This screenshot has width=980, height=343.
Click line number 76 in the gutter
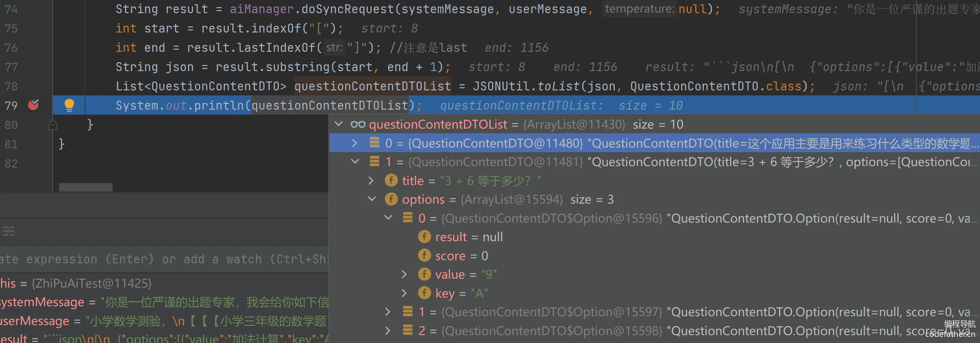pyautogui.click(x=11, y=48)
